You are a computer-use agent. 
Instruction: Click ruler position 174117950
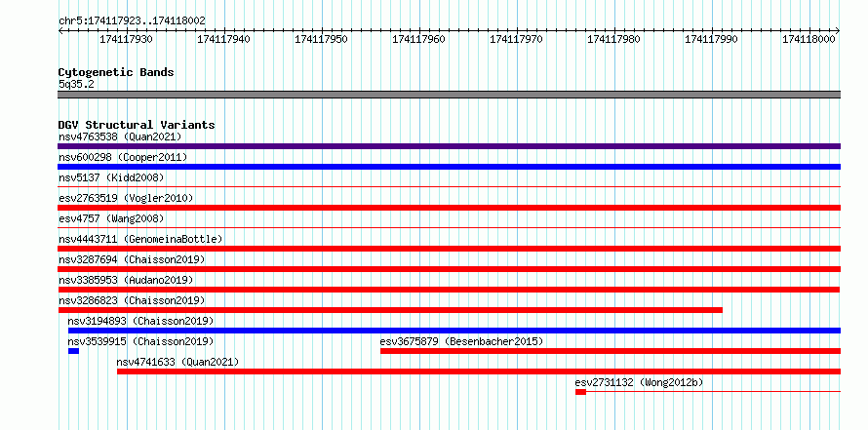click(321, 39)
